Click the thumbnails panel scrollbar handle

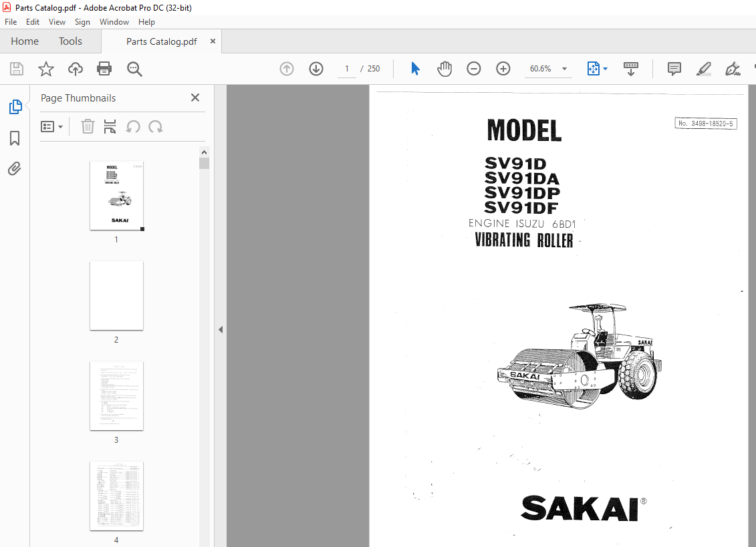click(204, 164)
